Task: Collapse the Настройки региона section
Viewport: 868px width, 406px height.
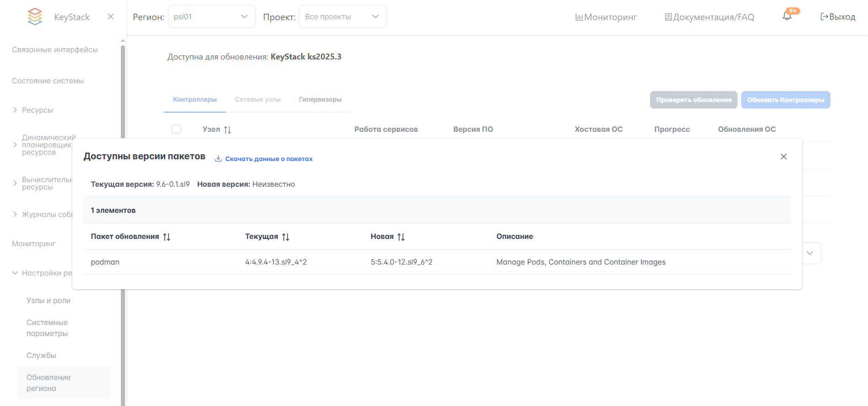Action: pos(15,273)
